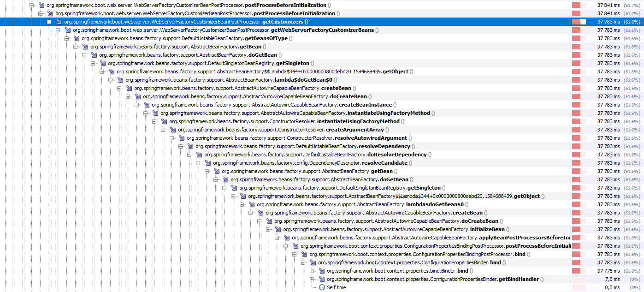Click the method icon next to getWebServerFactoryCustomizerBeans
This screenshot has width=644, height=292.
[x=67, y=30]
